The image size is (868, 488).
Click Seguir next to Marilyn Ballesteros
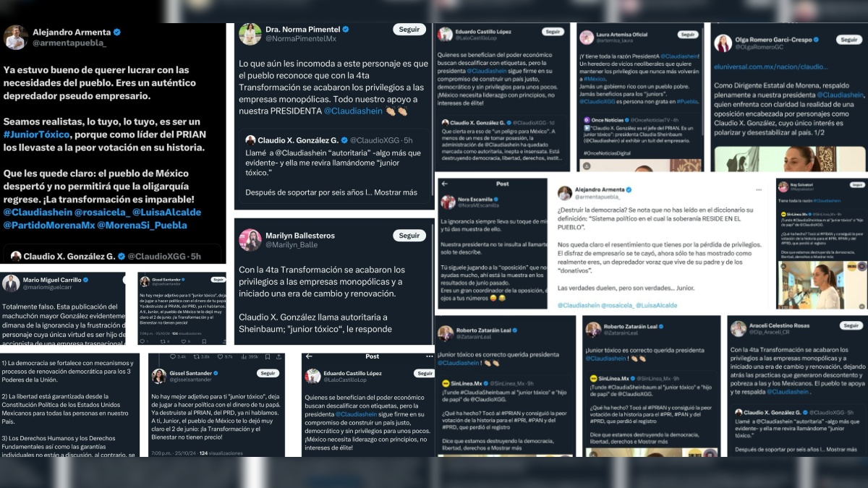[x=409, y=235]
